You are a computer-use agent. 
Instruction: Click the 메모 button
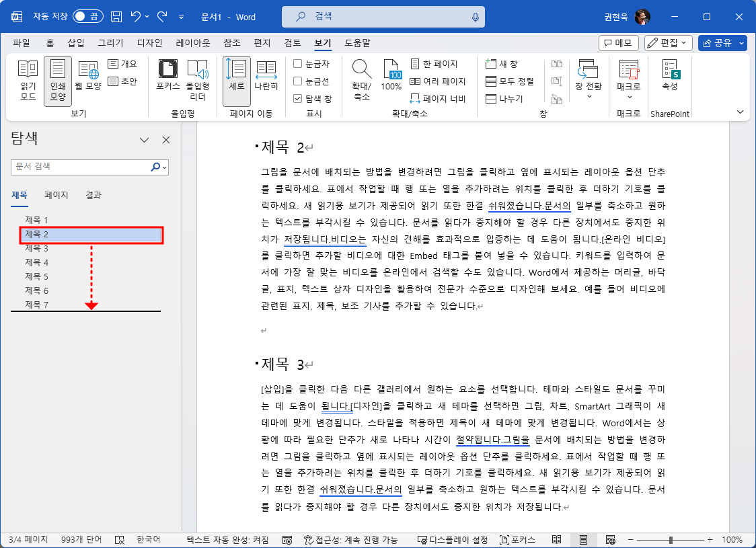coord(619,43)
